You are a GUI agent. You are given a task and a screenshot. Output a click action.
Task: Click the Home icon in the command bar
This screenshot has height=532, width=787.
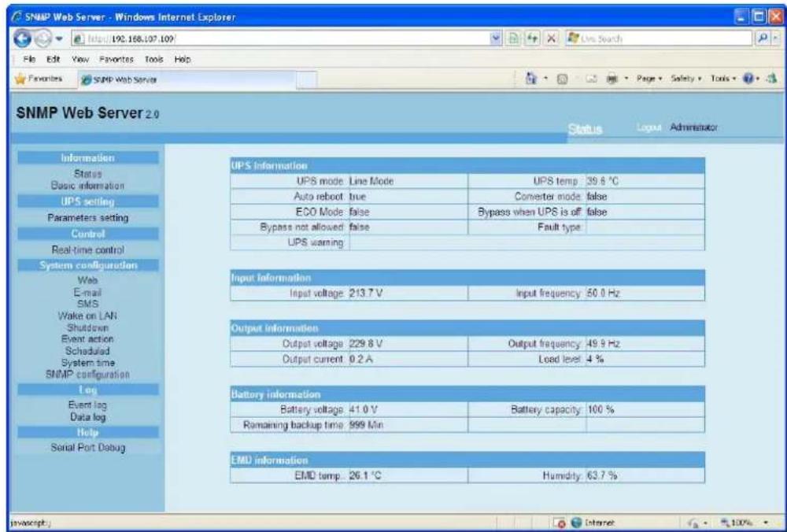tap(530, 78)
